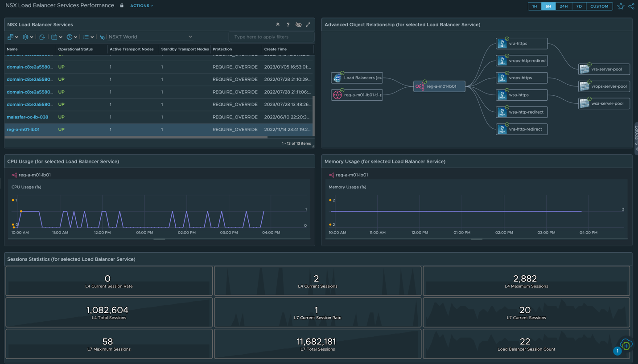Expand NSX Load Balancer Services widget fullscreen
Viewport: 638px width, 364px height.
pyautogui.click(x=308, y=25)
